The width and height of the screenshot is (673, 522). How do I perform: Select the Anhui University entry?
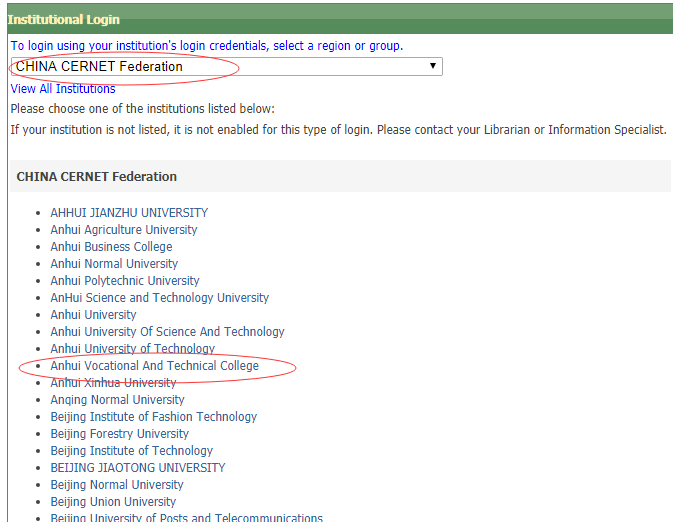tap(93, 315)
